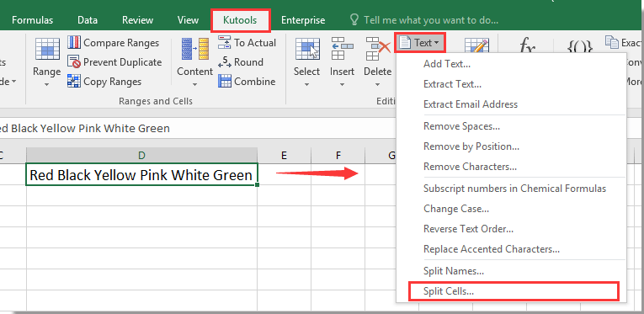This screenshot has width=644, height=314.
Task: Expand the Insert dropdown arrow
Action: pyautogui.click(x=342, y=84)
